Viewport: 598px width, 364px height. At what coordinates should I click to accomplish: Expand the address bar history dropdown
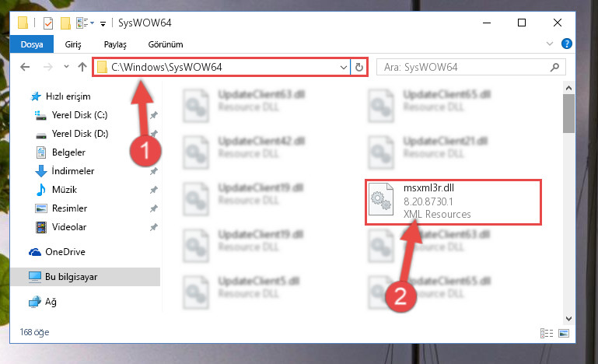[x=343, y=68]
